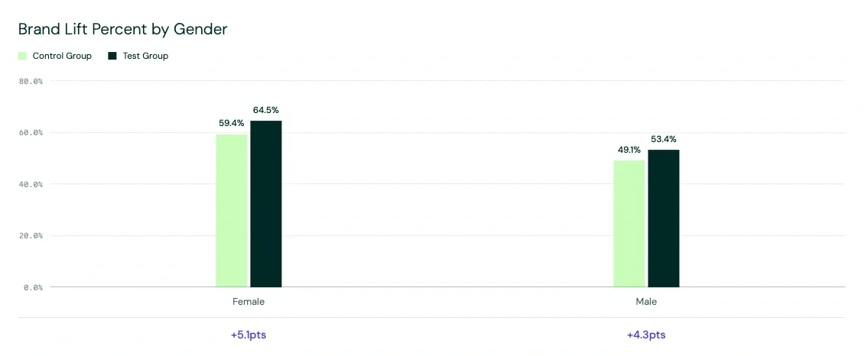Click the 53.4% data label
Screen dimensions: 868x356
coord(664,139)
